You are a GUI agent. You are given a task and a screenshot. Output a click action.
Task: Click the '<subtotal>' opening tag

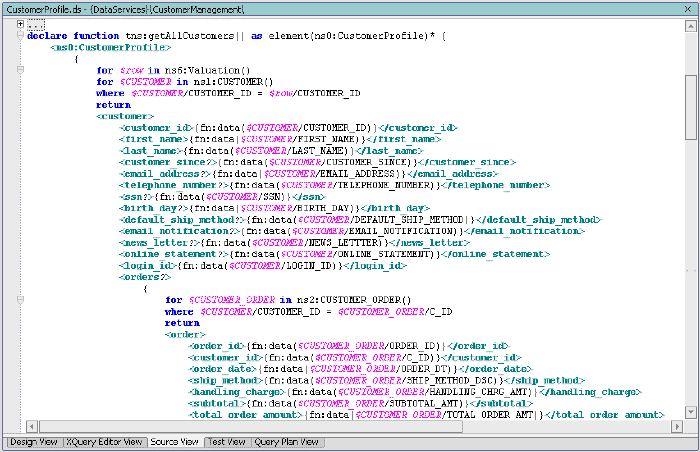(217, 403)
